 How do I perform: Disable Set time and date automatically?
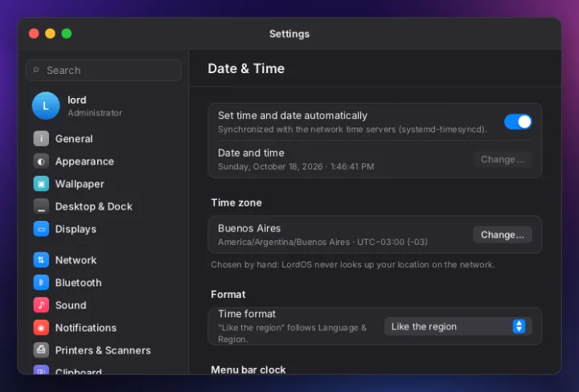[x=518, y=121]
